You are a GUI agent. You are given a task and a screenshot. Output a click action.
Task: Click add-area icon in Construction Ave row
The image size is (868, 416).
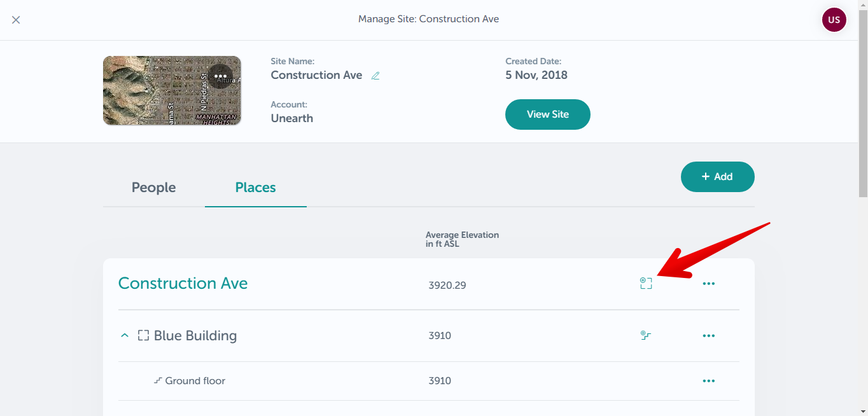click(x=646, y=284)
